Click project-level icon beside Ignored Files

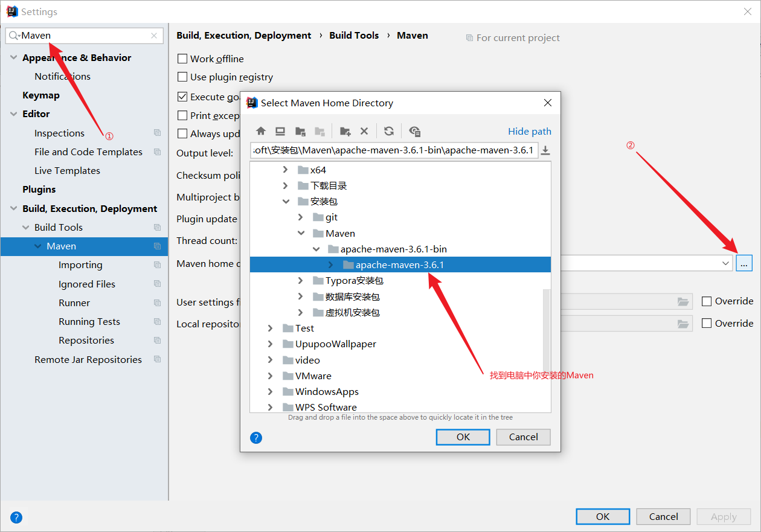pos(158,284)
